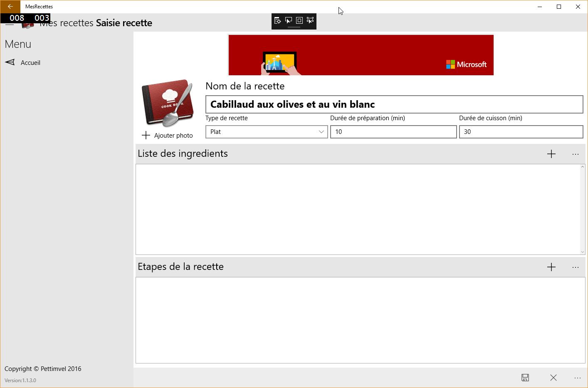
Task: Click the first debug toolbar icon
Action: pyautogui.click(x=278, y=20)
